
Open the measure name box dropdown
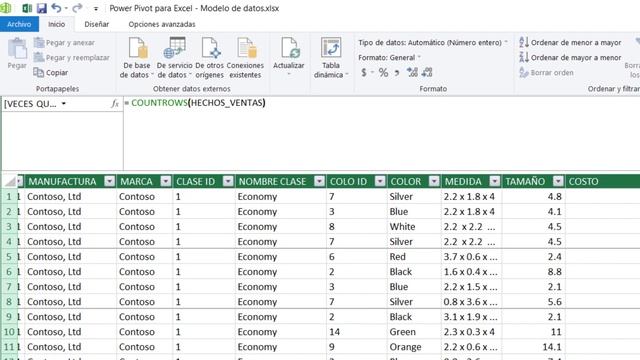point(64,104)
